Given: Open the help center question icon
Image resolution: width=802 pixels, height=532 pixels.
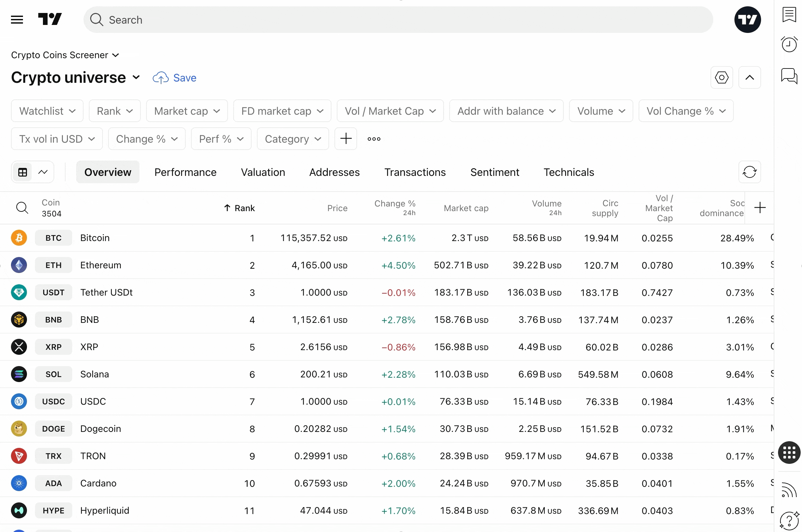Looking at the screenshot, I should point(789,520).
